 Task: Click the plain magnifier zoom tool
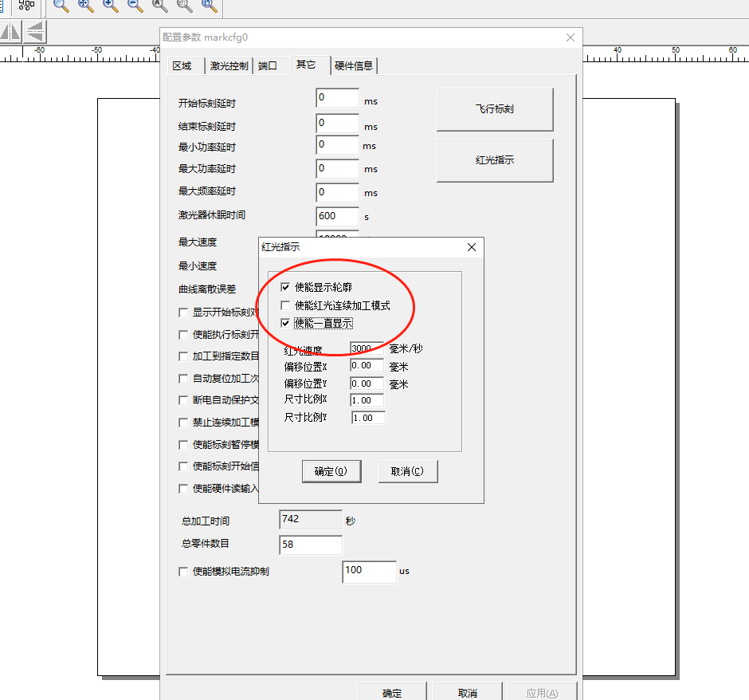[61, 6]
